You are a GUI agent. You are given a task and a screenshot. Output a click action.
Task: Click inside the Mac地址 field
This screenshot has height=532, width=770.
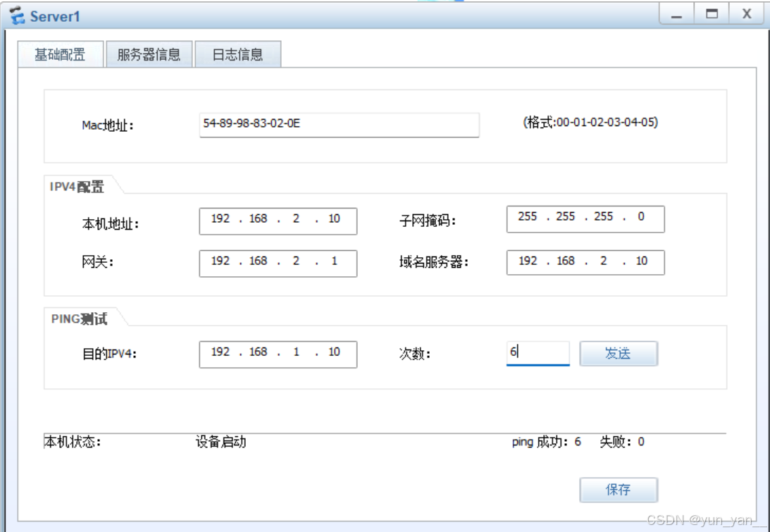[x=338, y=125]
